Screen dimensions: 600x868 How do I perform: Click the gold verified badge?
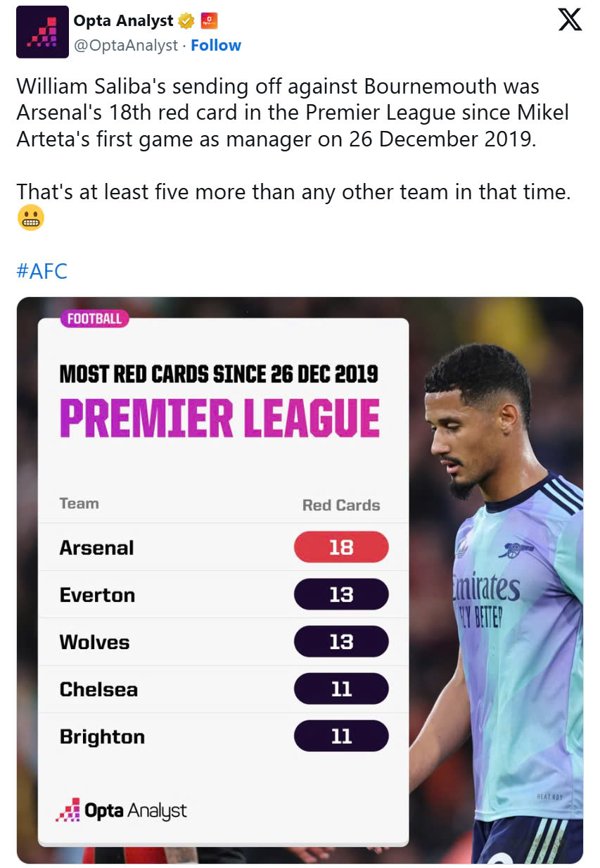(x=186, y=21)
